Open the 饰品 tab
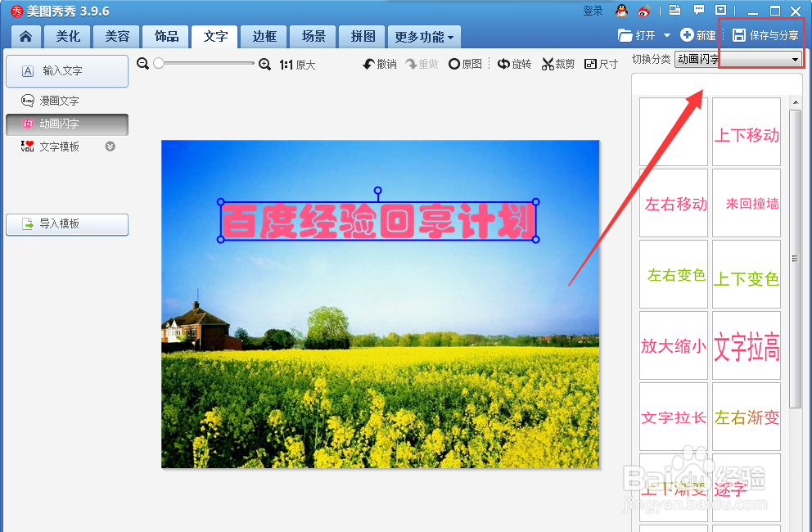 tap(166, 36)
